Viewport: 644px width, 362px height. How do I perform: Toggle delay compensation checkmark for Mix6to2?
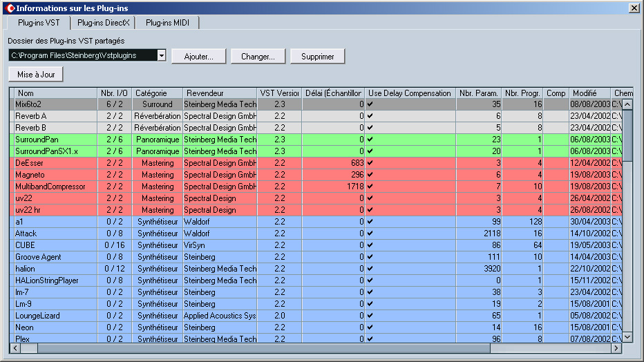[x=371, y=104]
